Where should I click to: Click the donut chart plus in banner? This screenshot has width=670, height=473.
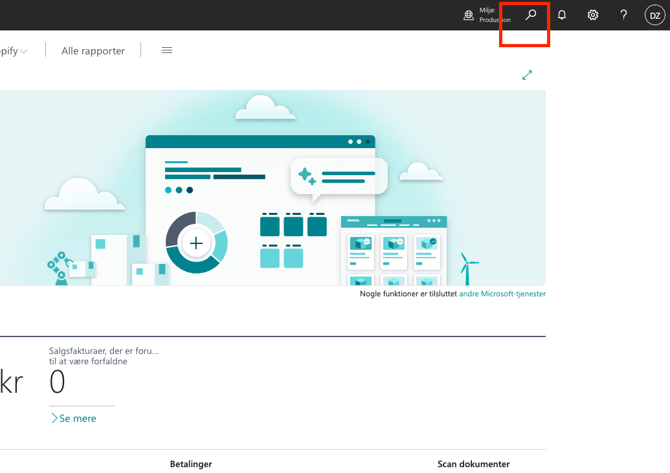click(x=196, y=243)
